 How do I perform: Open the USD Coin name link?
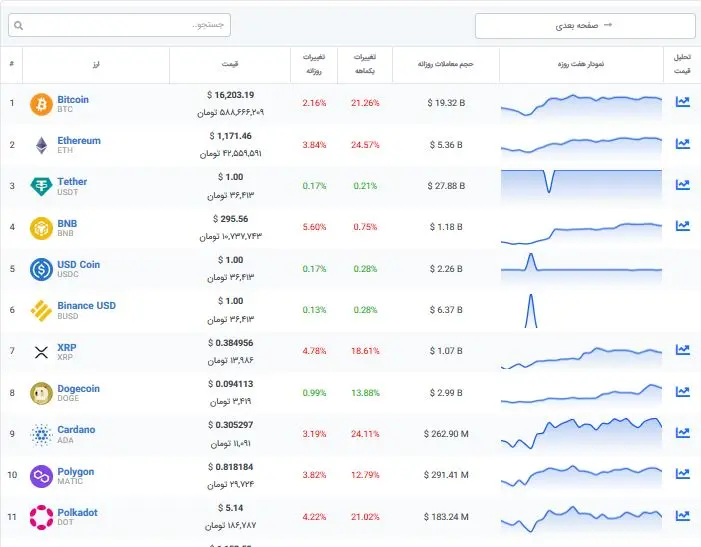(x=78, y=265)
